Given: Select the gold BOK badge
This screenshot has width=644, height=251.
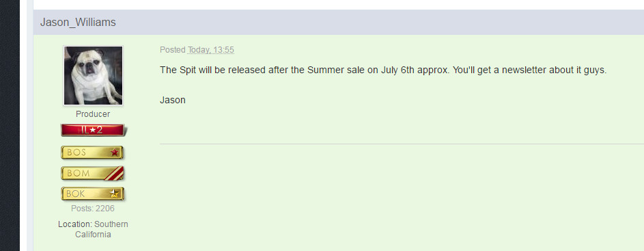Looking at the screenshot, I should (x=92, y=194).
